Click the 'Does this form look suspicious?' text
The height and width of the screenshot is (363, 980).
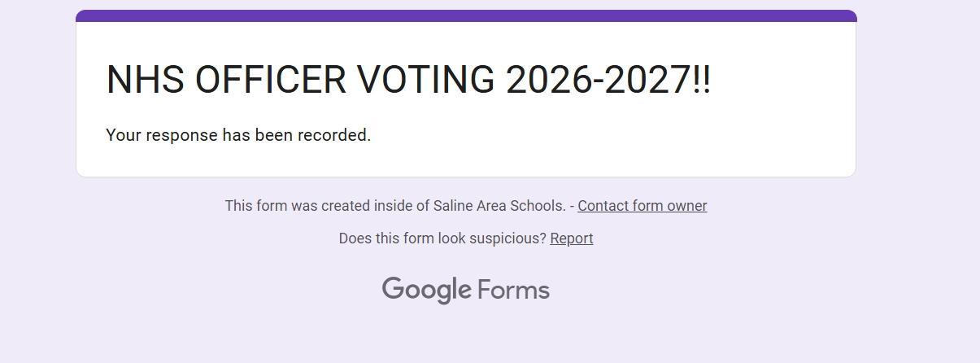coord(442,238)
